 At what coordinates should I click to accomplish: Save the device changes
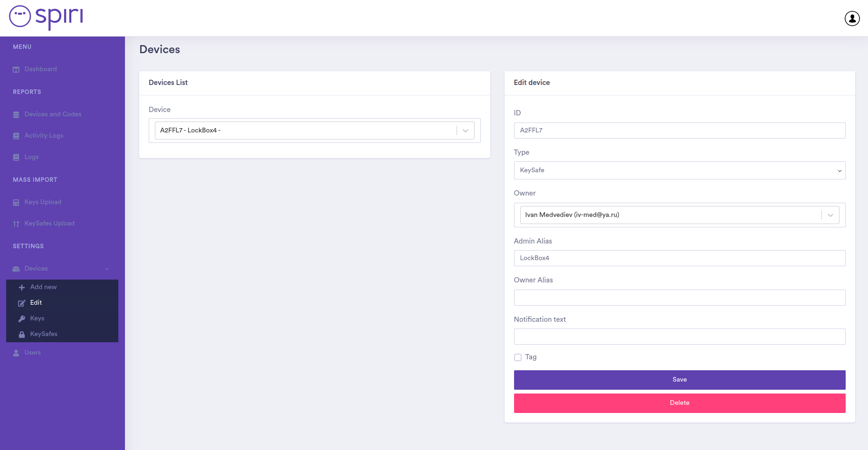[x=679, y=380]
